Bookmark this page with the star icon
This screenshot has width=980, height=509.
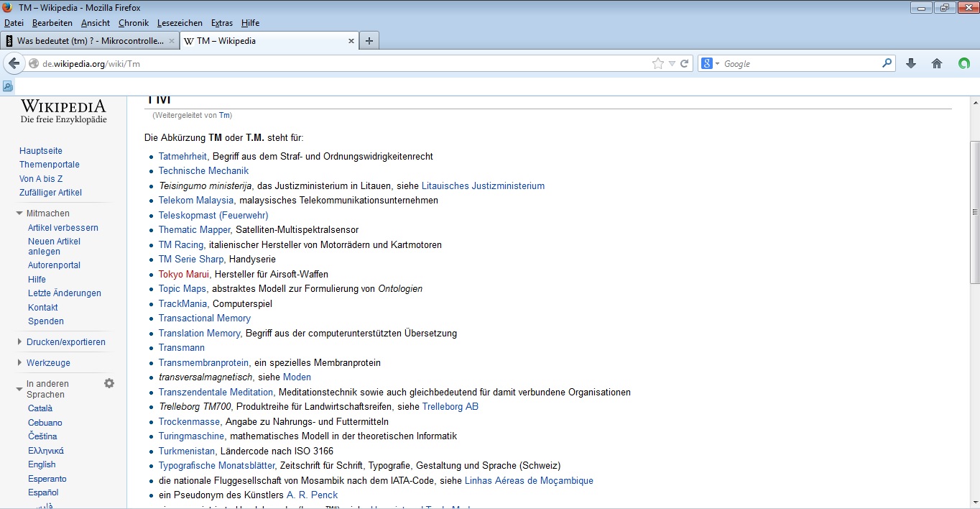click(658, 63)
